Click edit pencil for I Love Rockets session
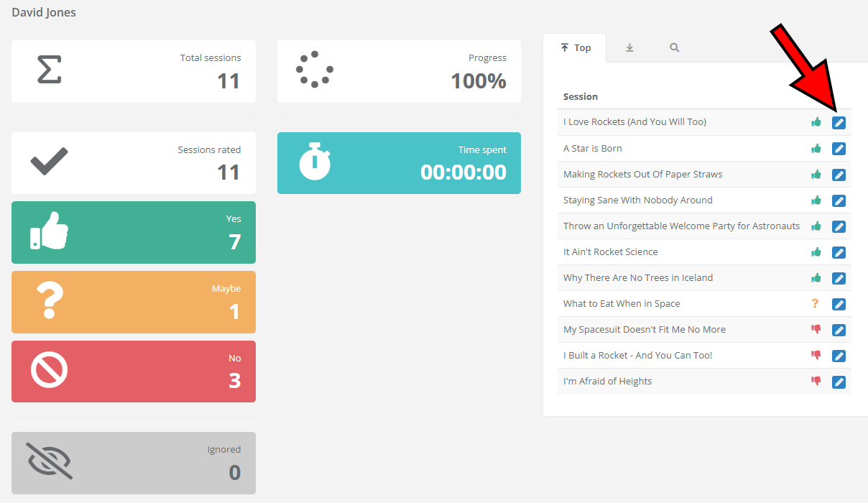The width and height of the screenshot is (868, 503). [839, 123]
